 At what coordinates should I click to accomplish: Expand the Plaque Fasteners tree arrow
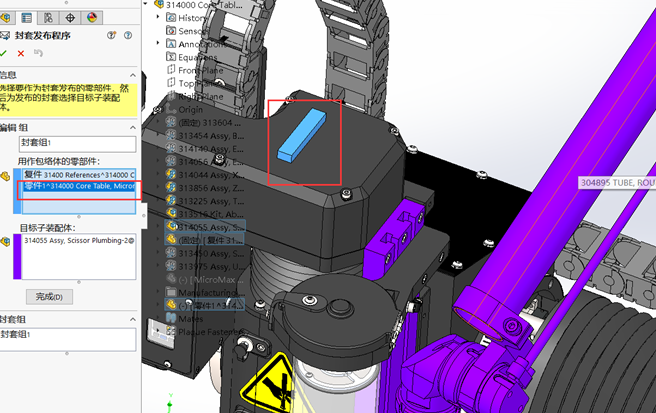[x=158, y=331]
